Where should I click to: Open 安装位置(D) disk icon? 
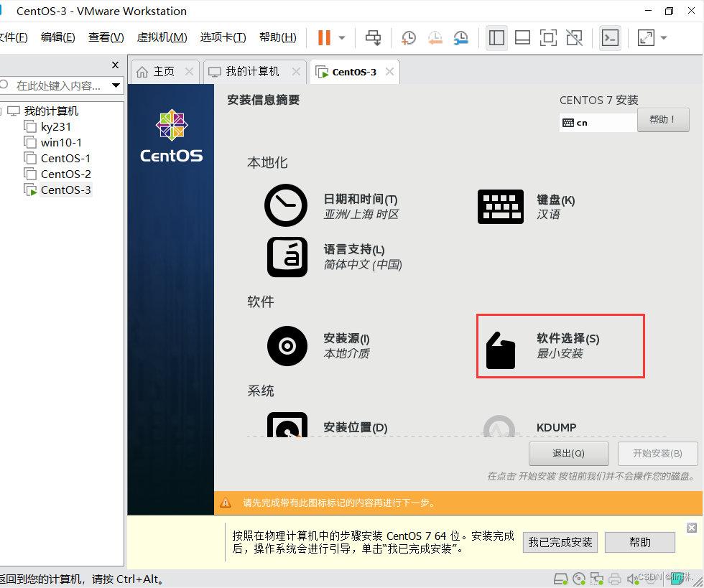tap(287, 424)
